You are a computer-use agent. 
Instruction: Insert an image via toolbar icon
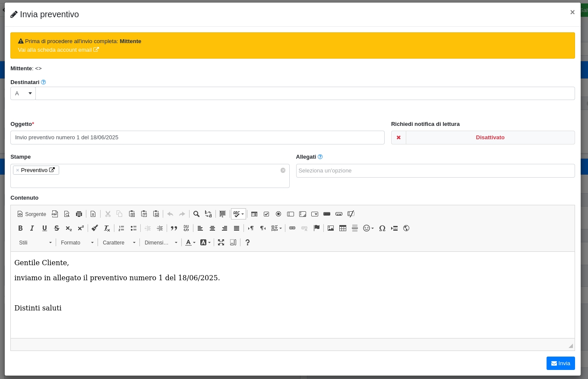tap(331, 228)
